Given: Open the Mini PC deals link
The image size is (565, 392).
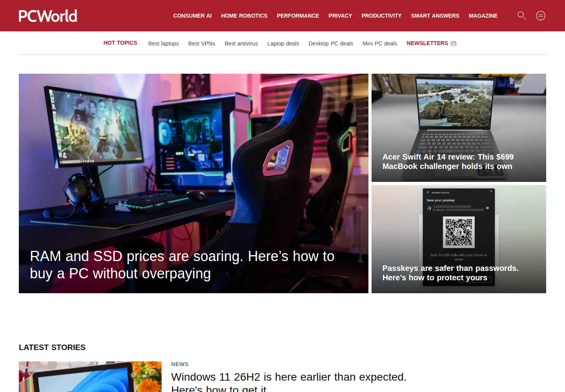Looking at the screenshot, I should click(x=380, y=44).
